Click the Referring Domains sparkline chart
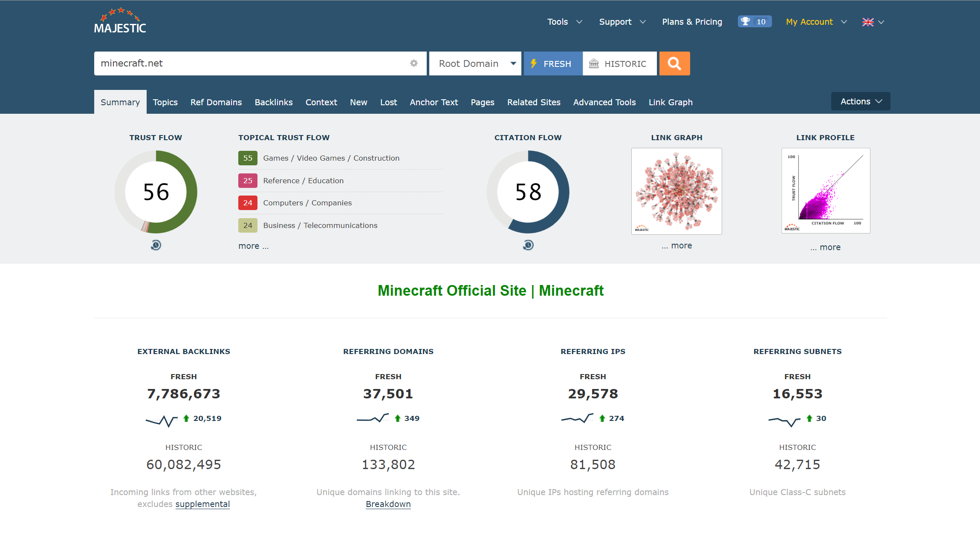This screenshot has width=980, height=533. coord(373,418)
